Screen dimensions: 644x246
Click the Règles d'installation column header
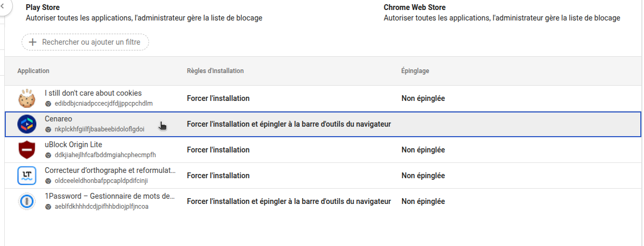[215, 71]
